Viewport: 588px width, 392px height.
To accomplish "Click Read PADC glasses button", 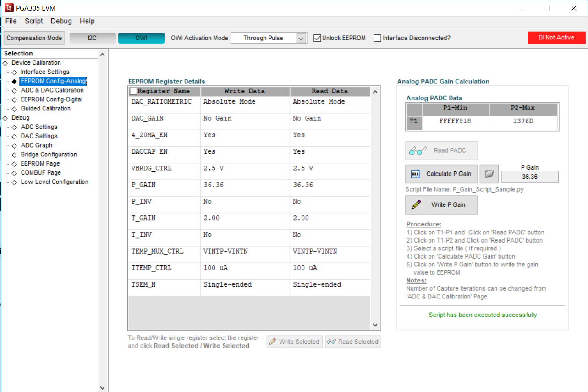I will tap(441, 150).
